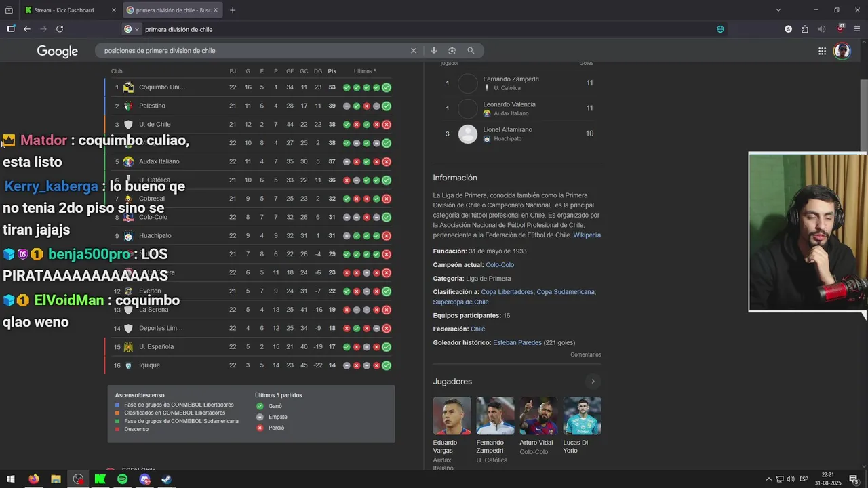
Task: Open Steam from the taskbar
Action: [x=167, y=479]
